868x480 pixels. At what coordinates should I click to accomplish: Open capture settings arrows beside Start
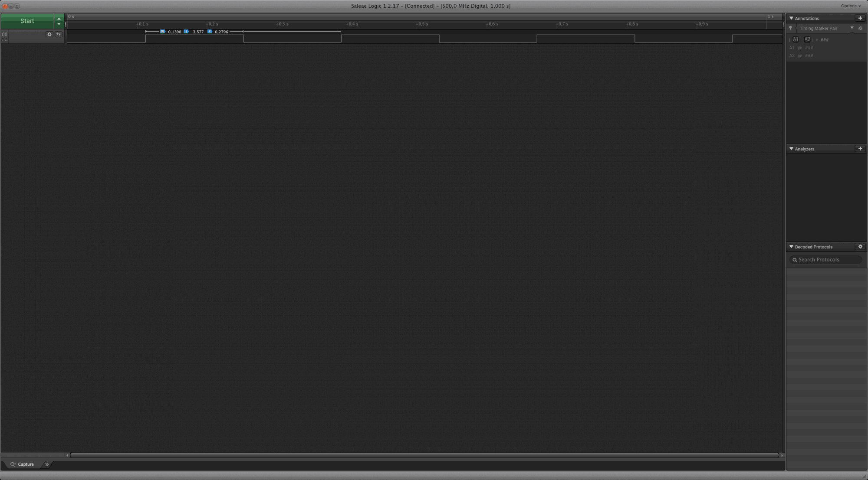[59, 21]
